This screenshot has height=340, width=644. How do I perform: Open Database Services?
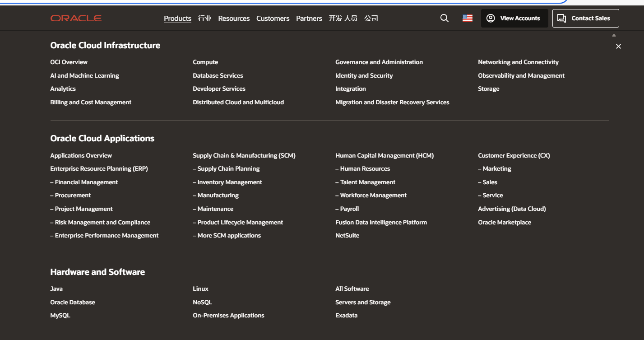tap(218, 76)
